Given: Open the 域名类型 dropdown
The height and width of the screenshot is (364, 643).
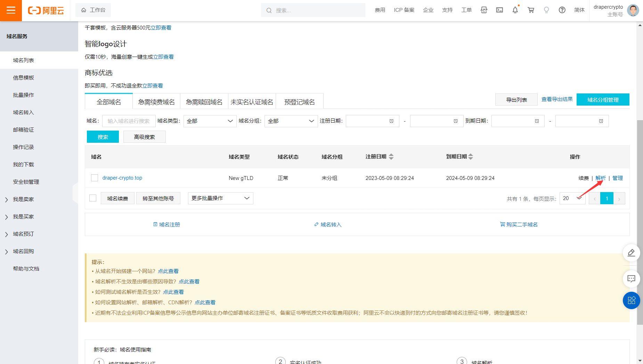Looking at the screenshot, I should coord(210,121).
